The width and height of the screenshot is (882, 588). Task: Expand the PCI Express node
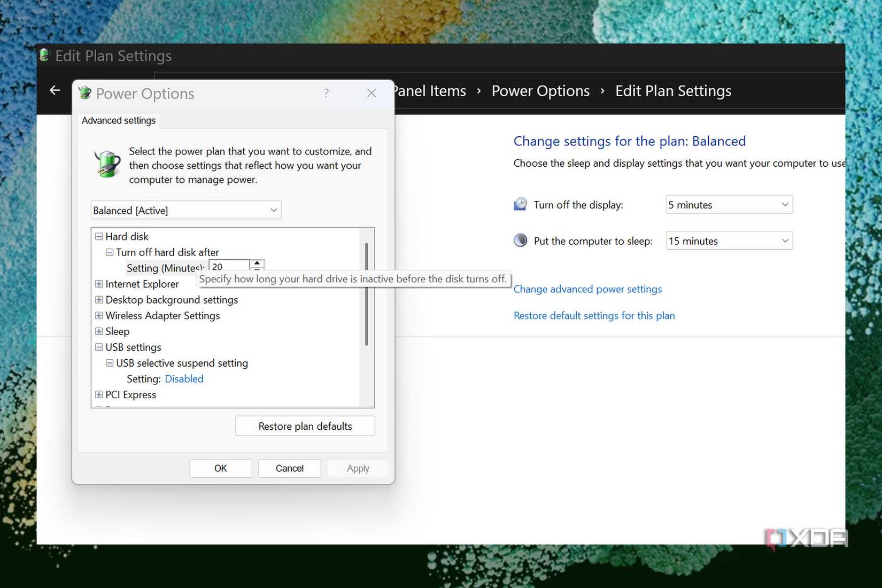[99, 394]
